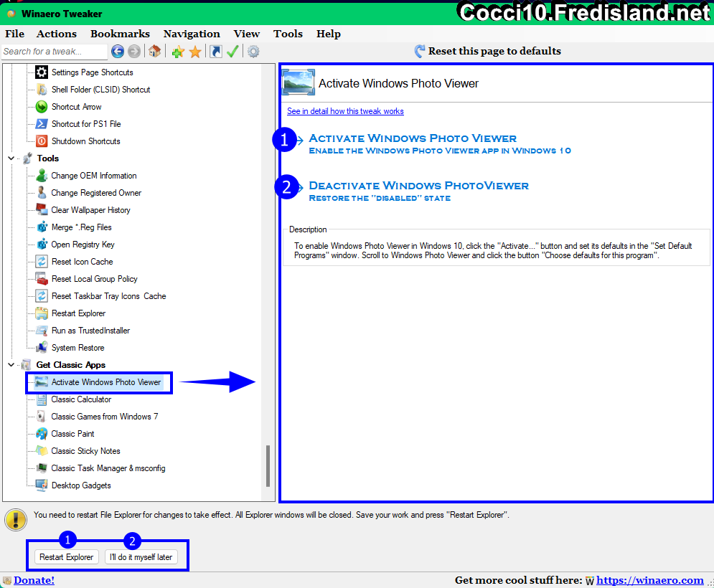Select the Get Classic Apps category label
This screenshot has width=714, height=588.
pyautogui.click(x=70, y=365)
